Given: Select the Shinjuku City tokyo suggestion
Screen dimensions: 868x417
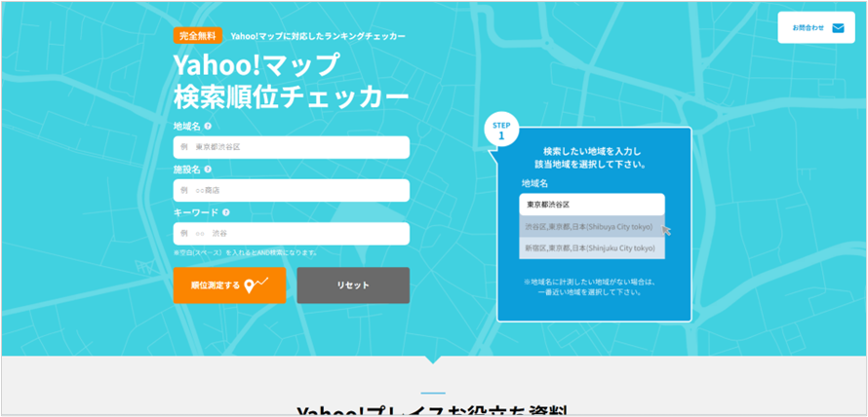Looking at the screenshot, I should click(x=592, y=247).
